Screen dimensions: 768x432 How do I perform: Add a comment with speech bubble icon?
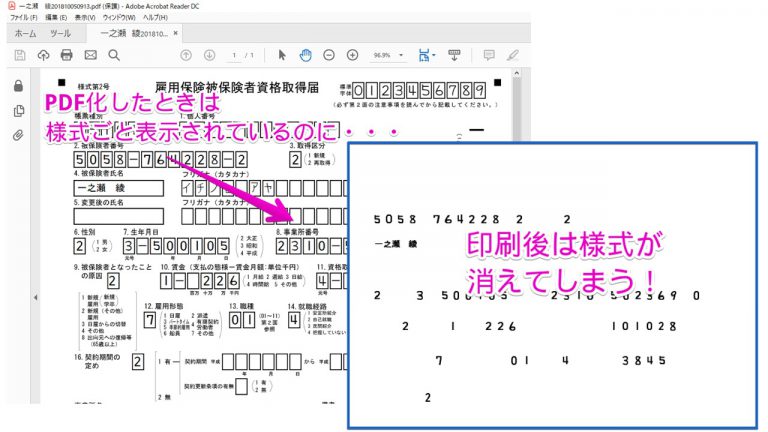click(489, 55)
